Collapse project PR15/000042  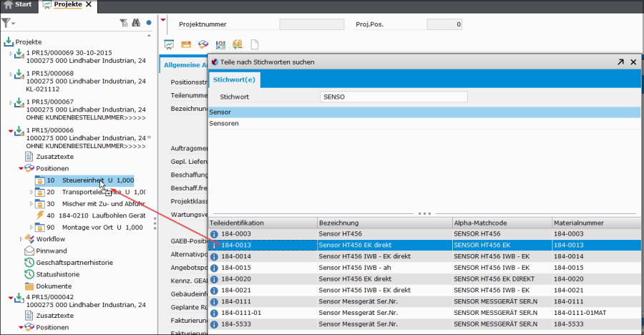11,298
